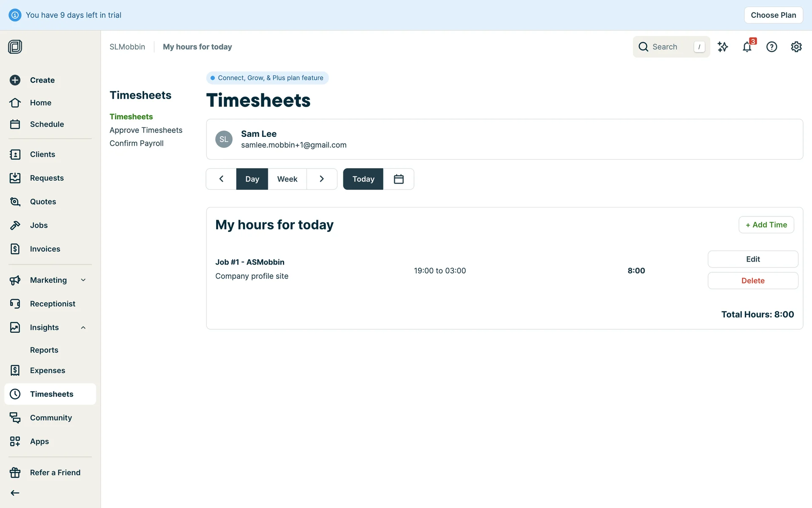Viewport: 812px width, 508px height.
Task: Click the Add Time button
Action: click(766, 225)
